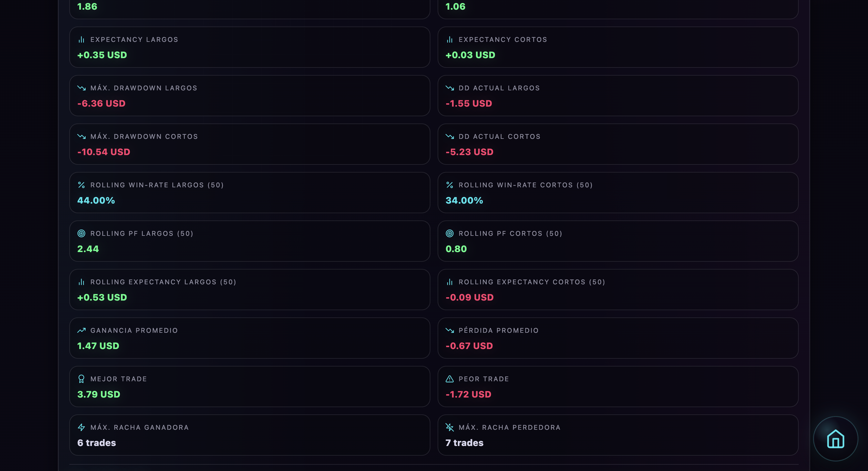Click the floating home button

click(835, 438)
